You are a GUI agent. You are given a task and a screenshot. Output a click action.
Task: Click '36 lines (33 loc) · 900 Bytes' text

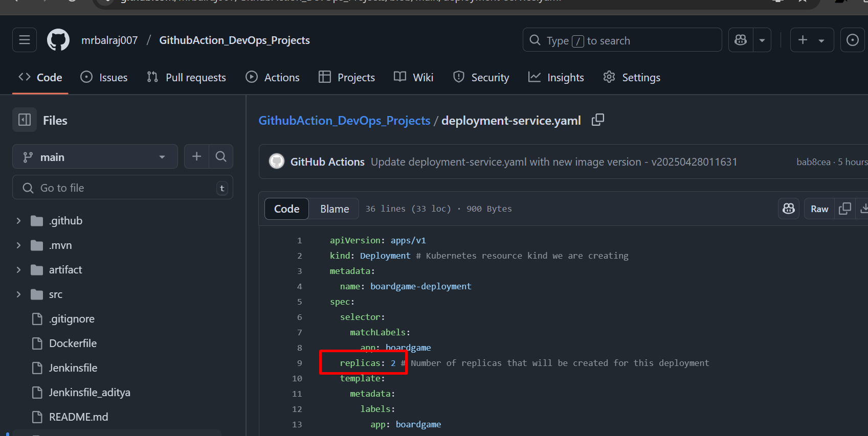pyautogui.click(x=438, y=209)
